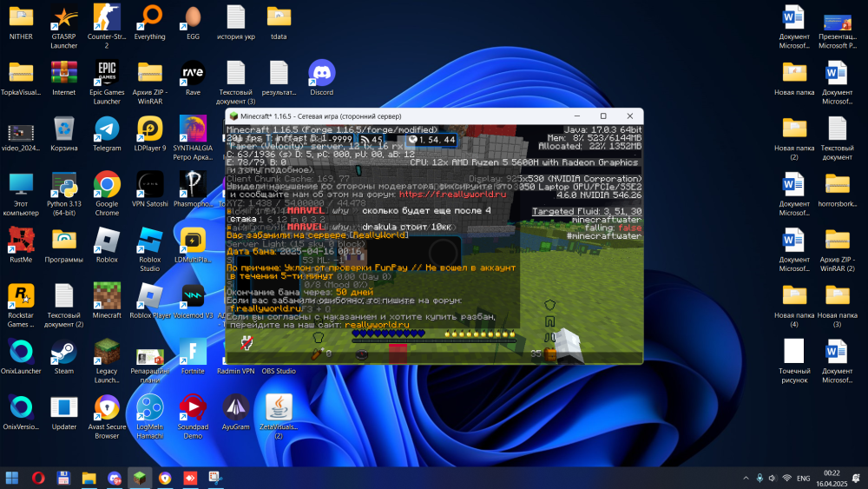Open the microphone tray indicator
This screenshot has height=489, width=868.
759,478
